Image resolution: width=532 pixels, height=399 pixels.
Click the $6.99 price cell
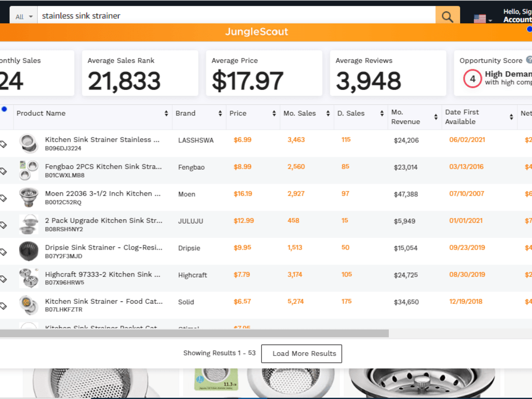[242, 140]
